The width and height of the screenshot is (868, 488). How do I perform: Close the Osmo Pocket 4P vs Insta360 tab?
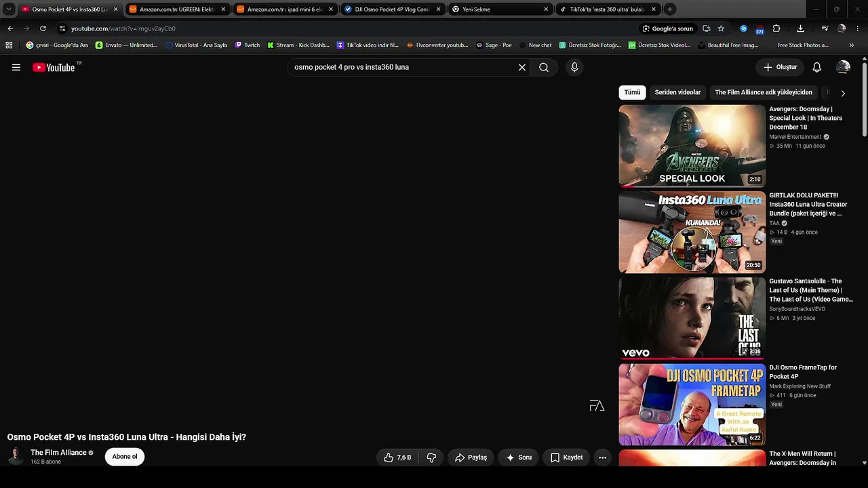point(116,9)
